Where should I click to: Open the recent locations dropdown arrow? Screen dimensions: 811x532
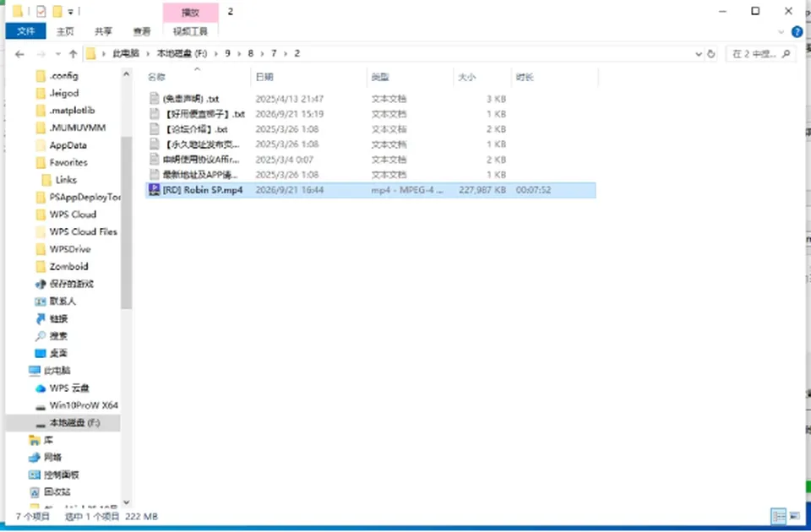[x=57, y=54]
